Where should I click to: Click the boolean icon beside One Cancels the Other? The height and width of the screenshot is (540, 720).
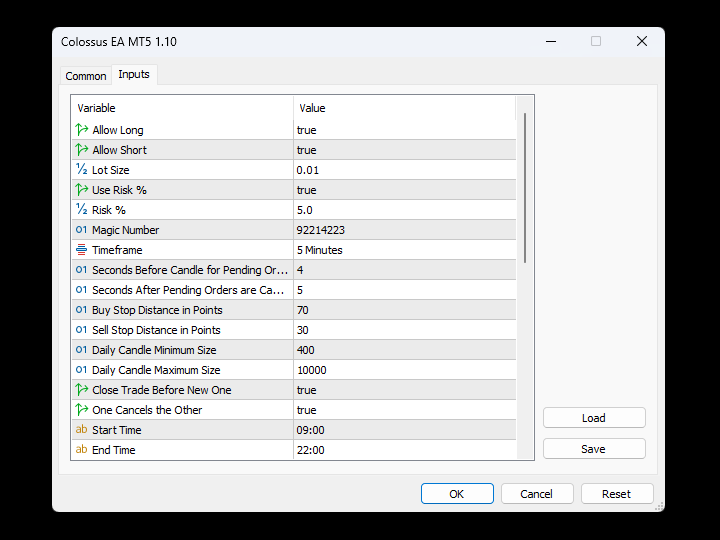click(82, 410)
